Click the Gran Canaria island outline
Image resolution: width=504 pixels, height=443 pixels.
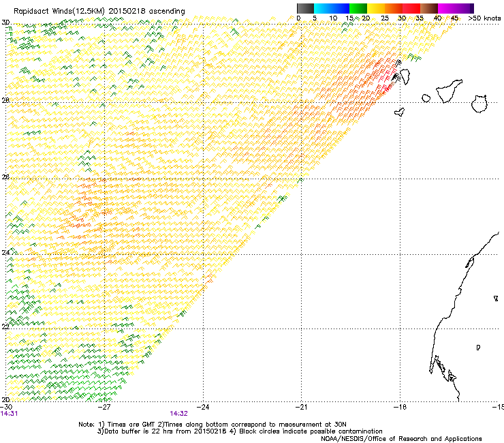pyautogui.click(x=479, y=104)
